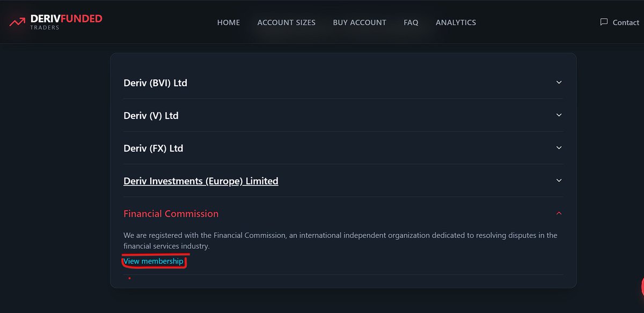Expand the Deriv (BVI) Ltd chevron
This screenshot has width=644, height=313.
[559, 83]
